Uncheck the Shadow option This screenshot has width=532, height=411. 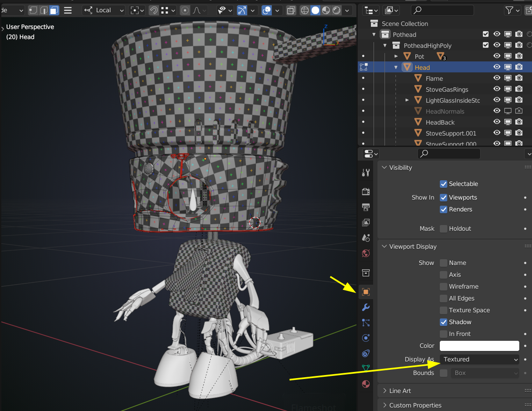[444, 322]
